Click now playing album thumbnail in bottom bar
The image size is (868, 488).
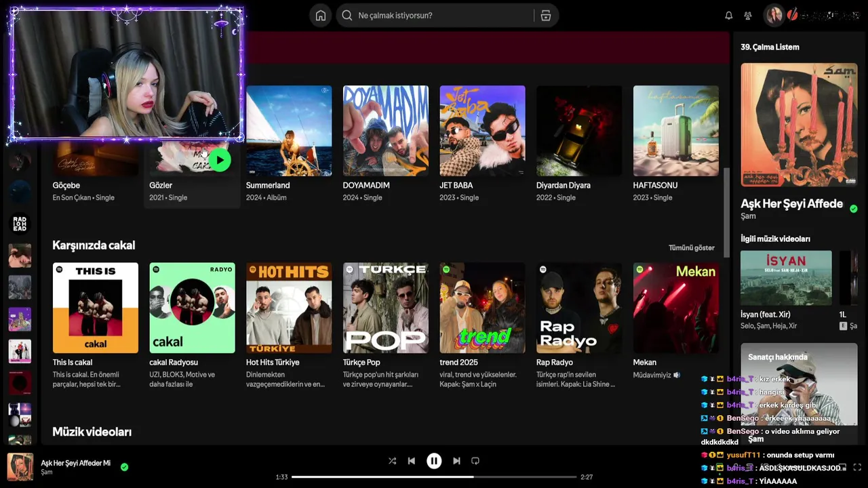(20, 468)
